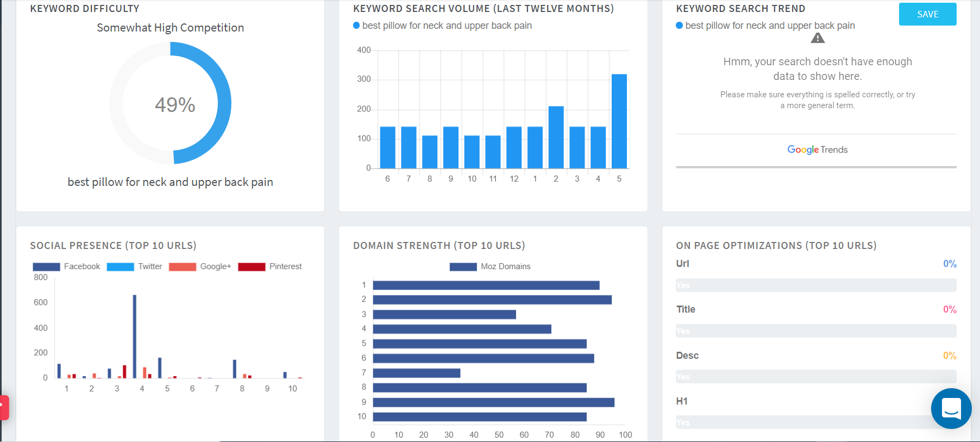Image resolution: width=980 pixels, height=442 pixels.
Task: Select the month 2 search volume bar
Action: tap(556, 137)
